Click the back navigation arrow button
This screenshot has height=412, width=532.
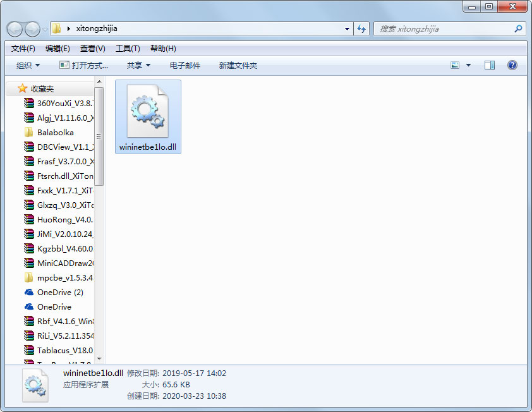pyautogui.click(x=15, y=28)
